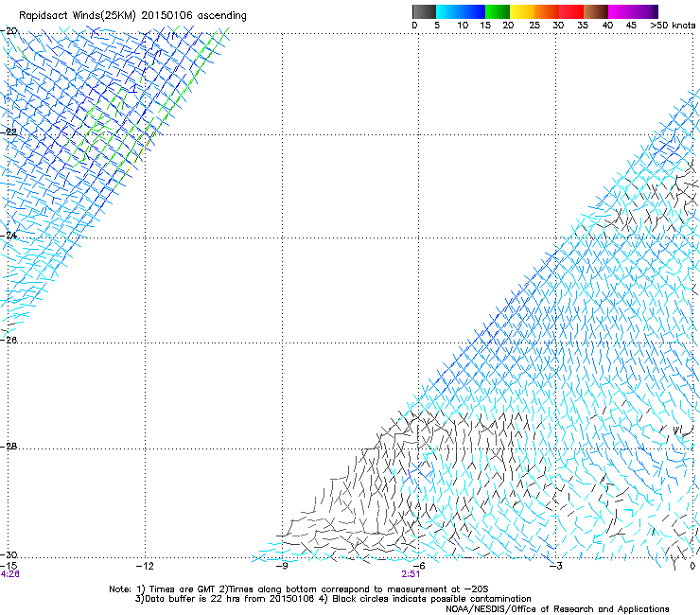Click the '-28' latitude axis label
The height and width of the screenshot is (615, 700).
click(9, 447)
